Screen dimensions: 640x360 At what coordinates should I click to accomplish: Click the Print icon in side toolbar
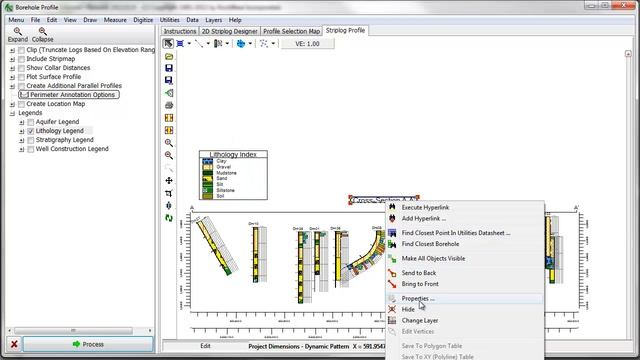click(169, 105)
